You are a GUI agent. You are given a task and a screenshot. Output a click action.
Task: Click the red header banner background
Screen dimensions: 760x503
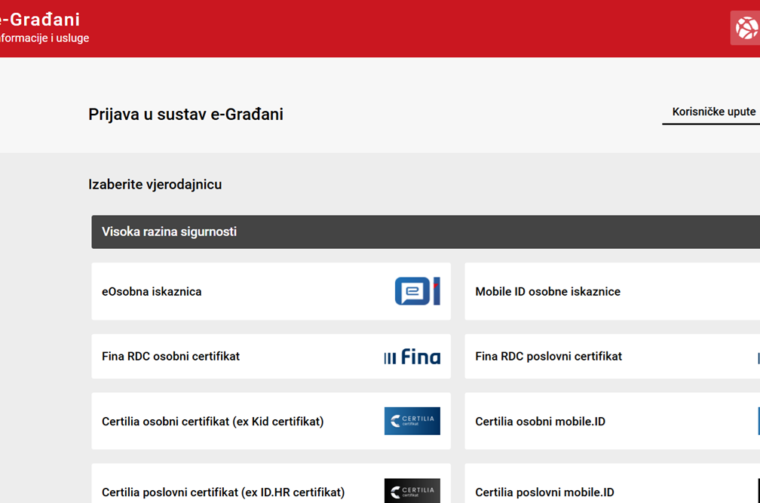(x=400, y=28)
